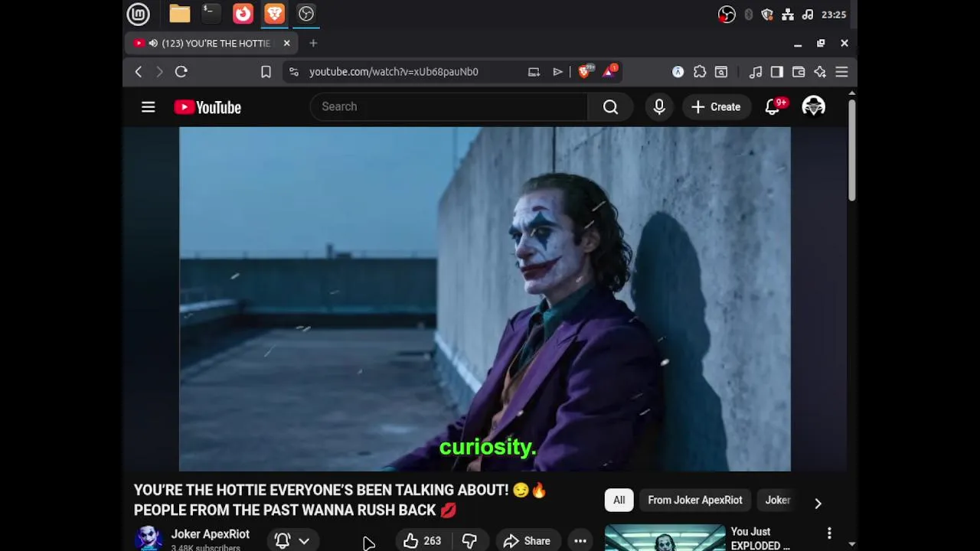Open the account avatar menu
Image resolution: width=980 pixels, height=551 pixels.
click(813, 106)
